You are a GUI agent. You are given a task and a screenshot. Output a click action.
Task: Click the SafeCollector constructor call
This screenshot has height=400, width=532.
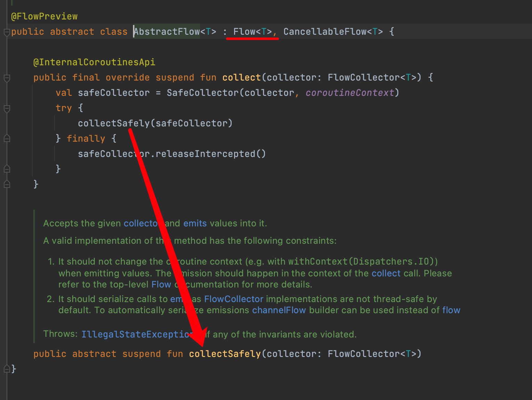202,93
